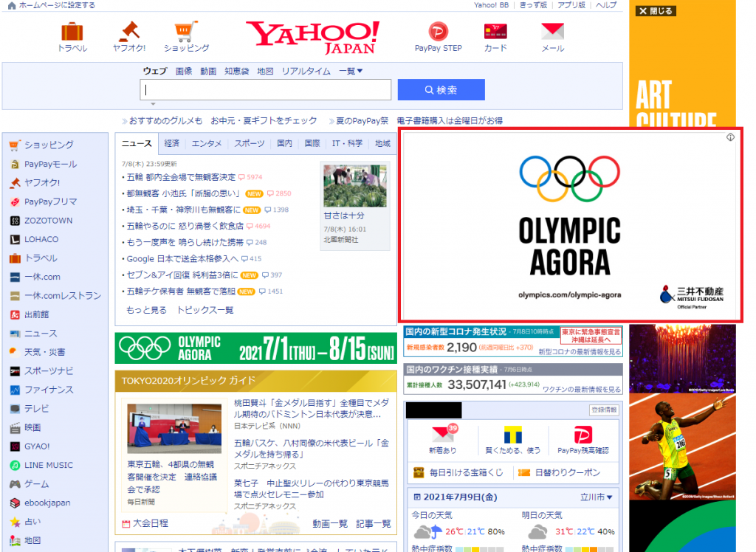Click the sidebar スポーツナビ icon
Viewport: 756px width, 552px height.
[15, 370]
